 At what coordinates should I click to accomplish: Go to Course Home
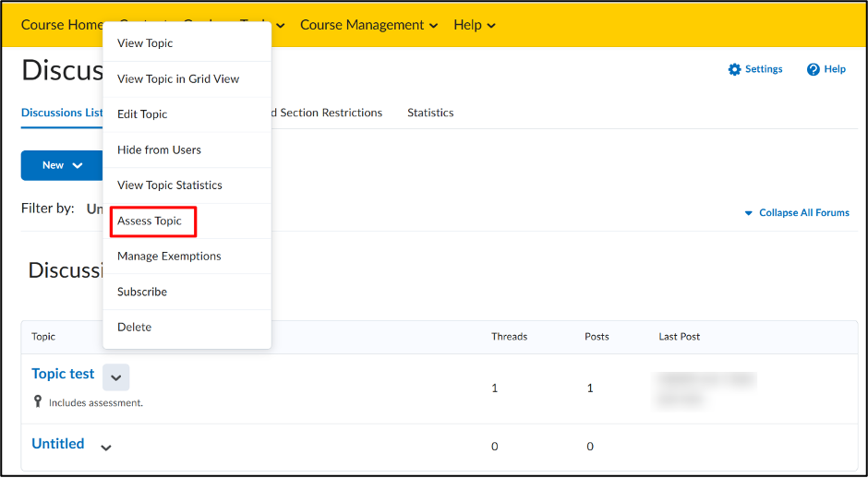pyautogui.click(x=61, y=25)
